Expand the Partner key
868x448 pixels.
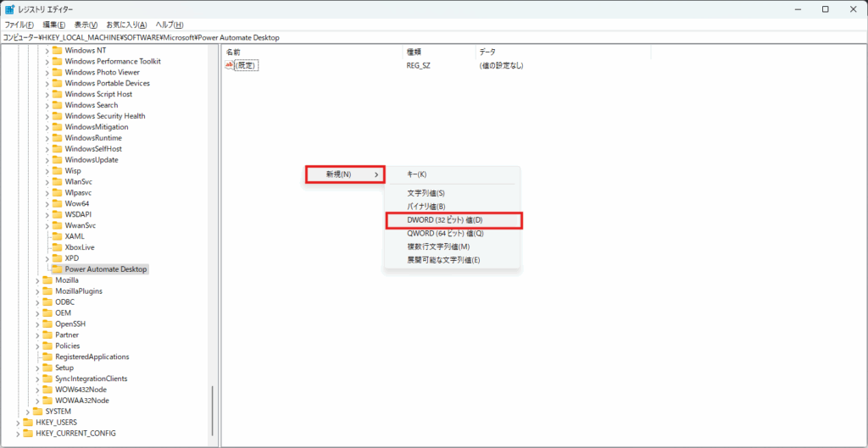pyautogui.click(x=37, y=335)
